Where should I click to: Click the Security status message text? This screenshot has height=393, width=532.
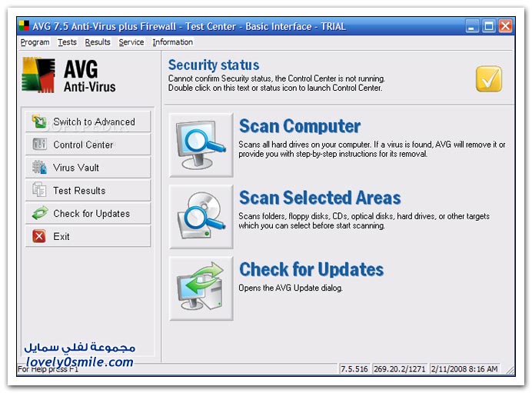pos(277,83)
